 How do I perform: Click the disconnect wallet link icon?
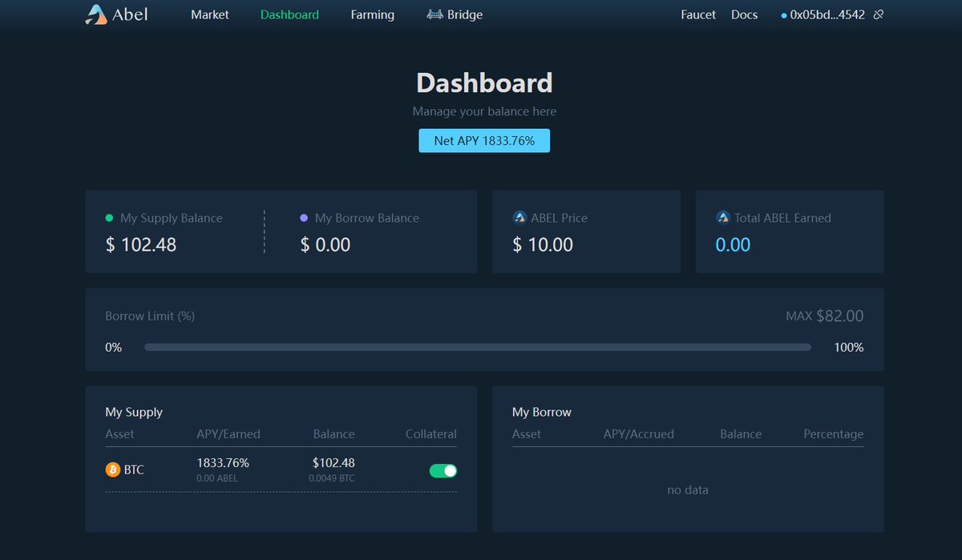pyautogui.click(x=879, y=14)
